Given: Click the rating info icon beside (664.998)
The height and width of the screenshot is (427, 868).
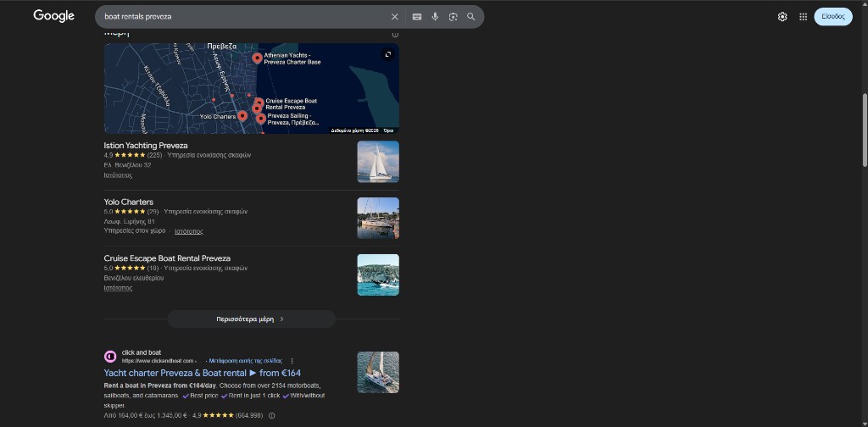Looking at the screenshot, I should click(272, 415).
